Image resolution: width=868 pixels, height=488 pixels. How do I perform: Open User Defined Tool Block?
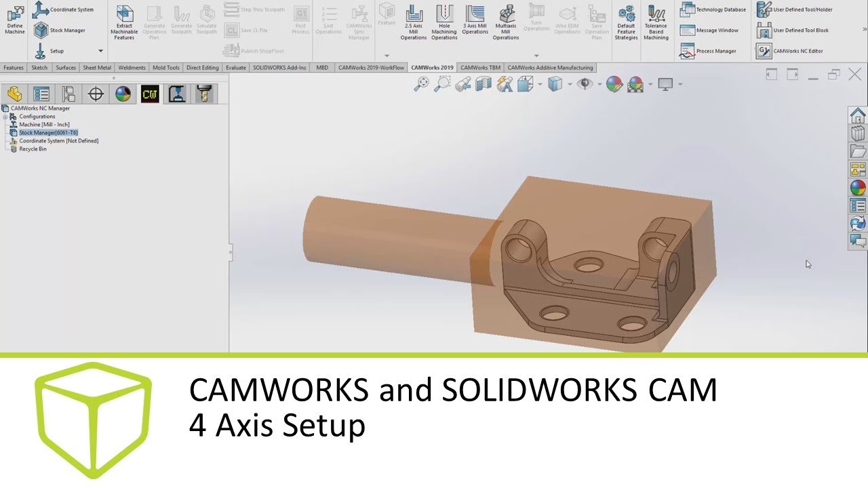pos(793,30)
